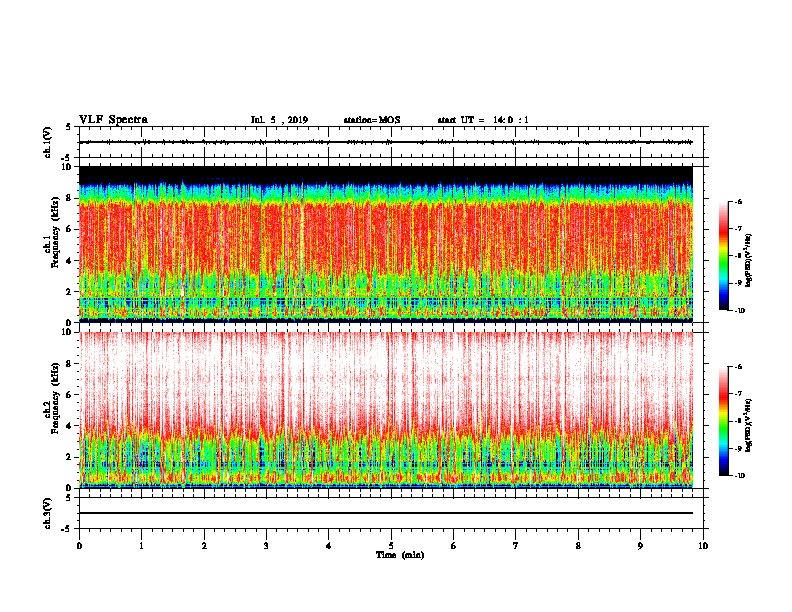Click the ch.2 spectrogram color bar
Image resolution: width=792 pixels, height=612 pixels.
tap(723, 421)
